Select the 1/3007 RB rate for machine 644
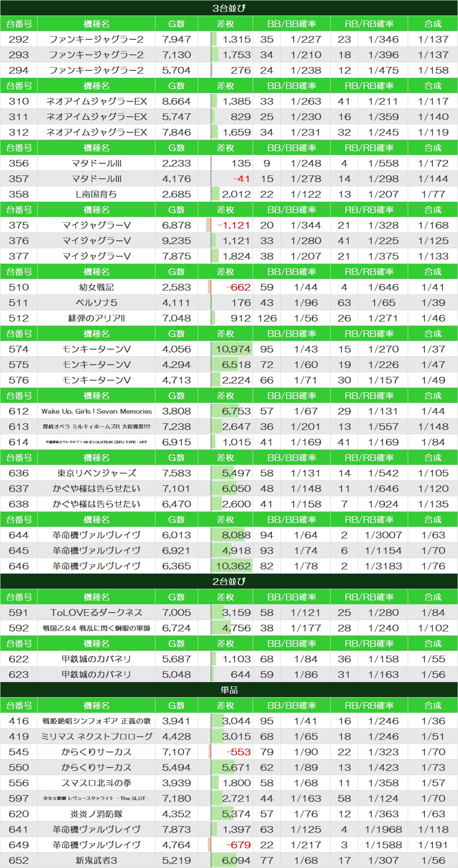Viewport: 458px width, 868px height. [x=383, y=535]
